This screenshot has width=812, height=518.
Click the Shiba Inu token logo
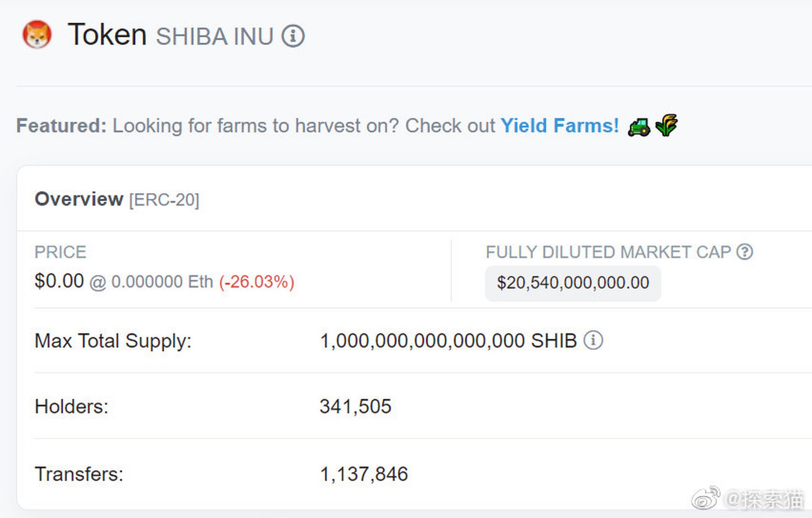37,35
